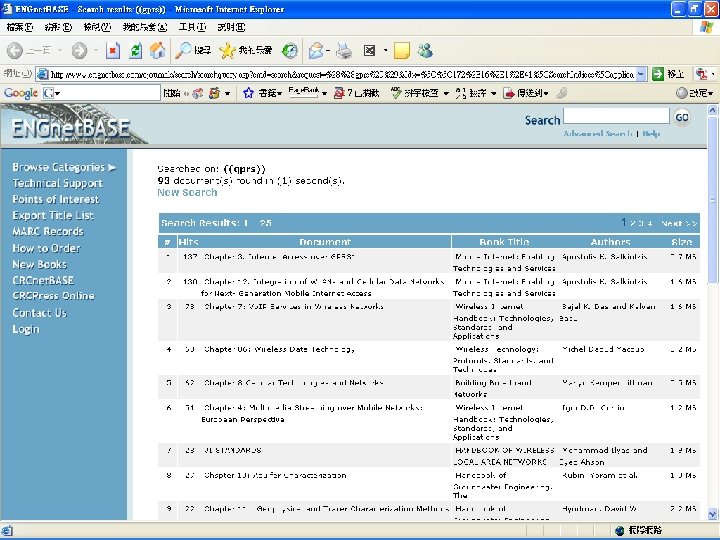
Task: Click the Stop loading icon
Action: point(112,50)
